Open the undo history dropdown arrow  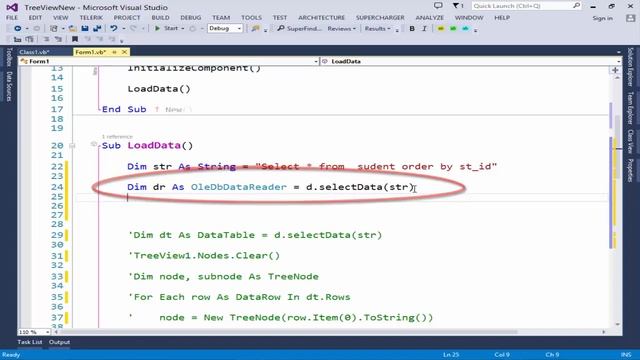point(124,29)
